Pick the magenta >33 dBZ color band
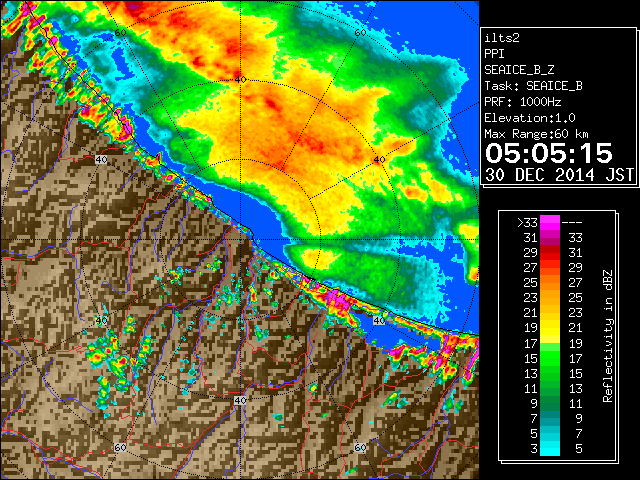Image resolution: width=640 pixels, height=480 pixels. click(550, 222)
